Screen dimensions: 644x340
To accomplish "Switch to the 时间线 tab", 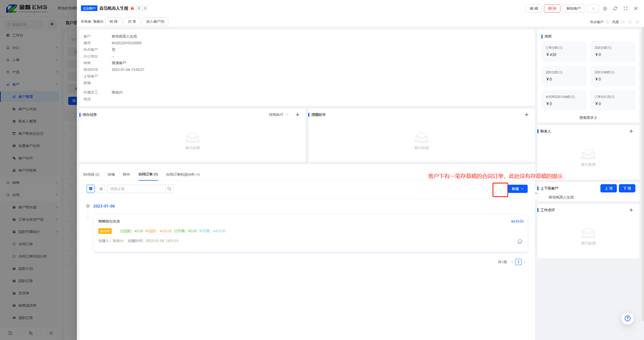I will [x=91, y=175].
